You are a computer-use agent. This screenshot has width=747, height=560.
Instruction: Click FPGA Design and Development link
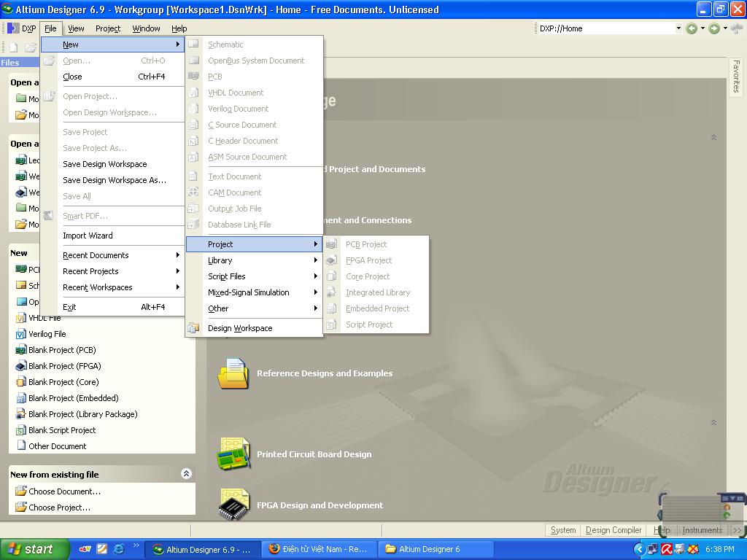320,505
